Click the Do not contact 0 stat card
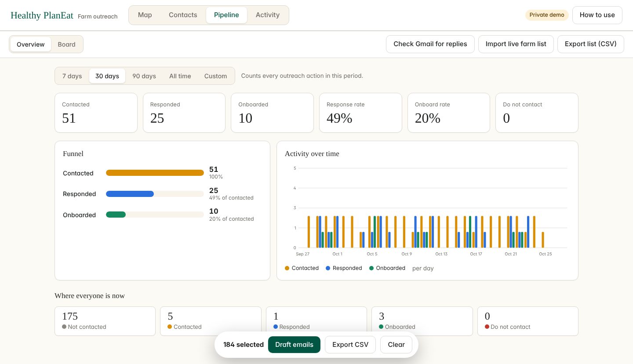This screenshot has width=633, height=364. [x=537, y=113]
